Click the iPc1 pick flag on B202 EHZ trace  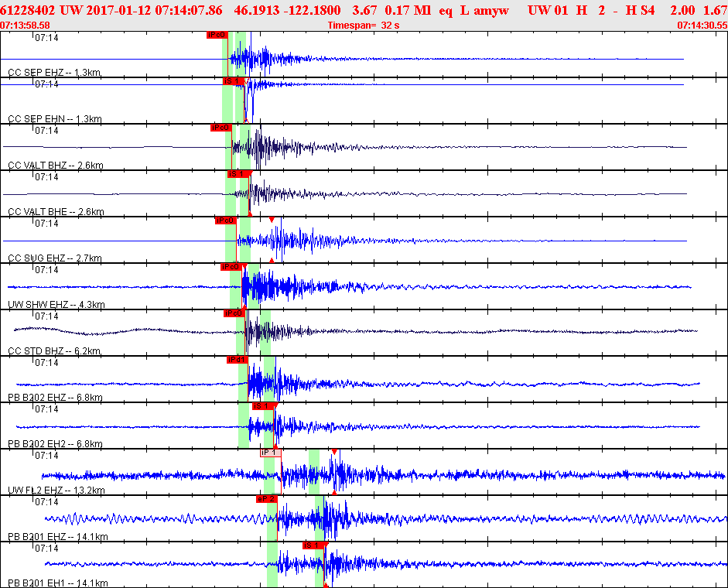click(x=237, y=360)
